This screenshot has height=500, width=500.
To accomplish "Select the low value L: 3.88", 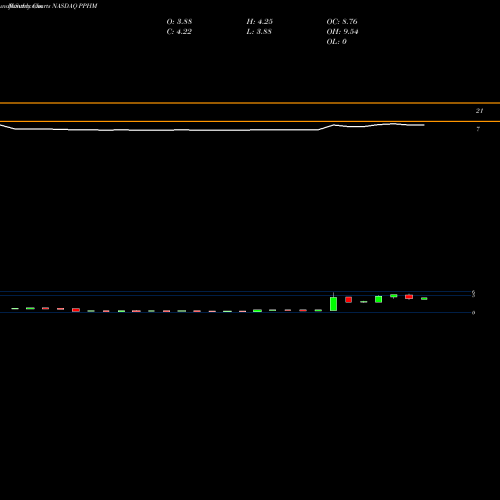I will pos(259,31).
